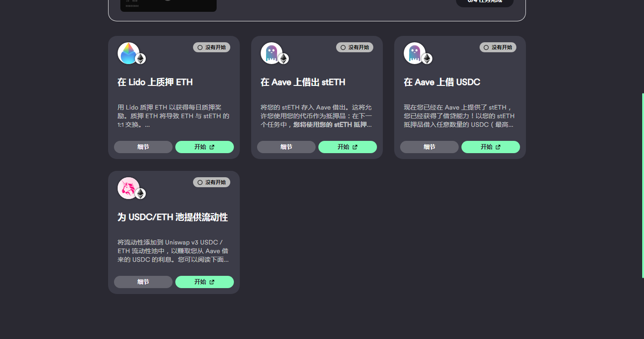Click status circle icon on 借 USDC card
Viewport: 644px width, 339px height.
tap(486, 47)
